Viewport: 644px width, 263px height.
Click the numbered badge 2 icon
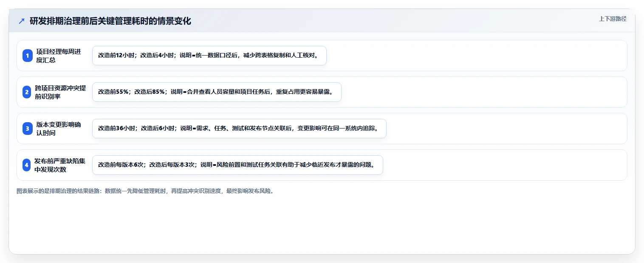tap(27, 92)
